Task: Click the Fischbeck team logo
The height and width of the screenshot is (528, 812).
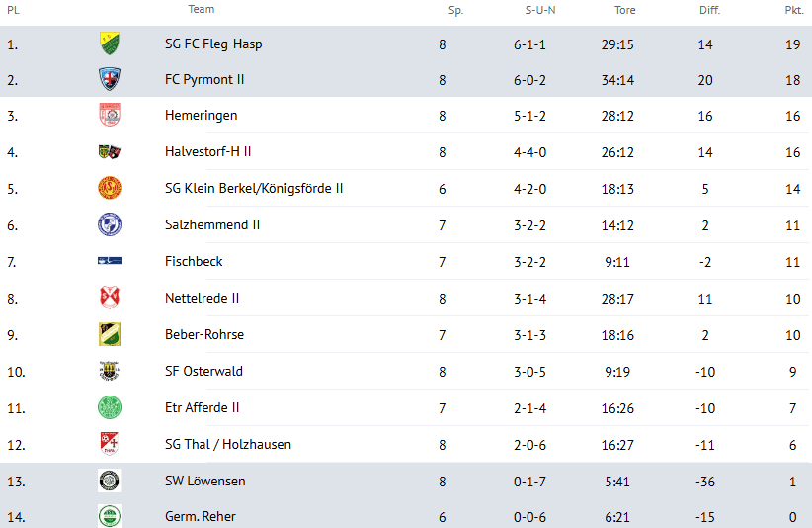Action: [109, 261]
